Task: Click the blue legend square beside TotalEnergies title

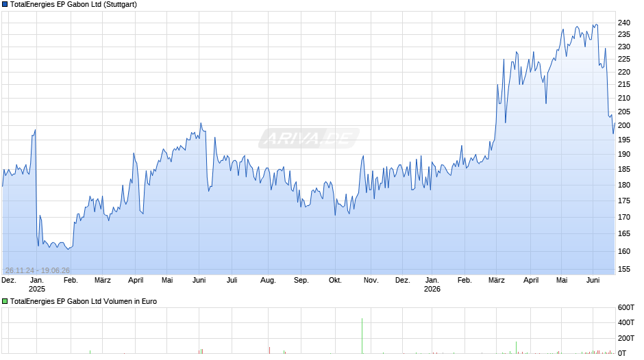Action: [x=5, y=5]
